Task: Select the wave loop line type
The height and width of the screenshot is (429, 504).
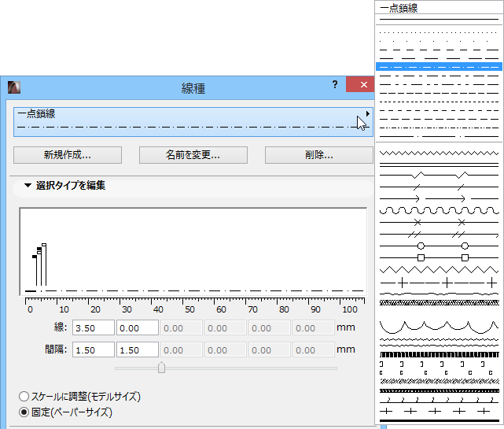Action: point(439,210)
